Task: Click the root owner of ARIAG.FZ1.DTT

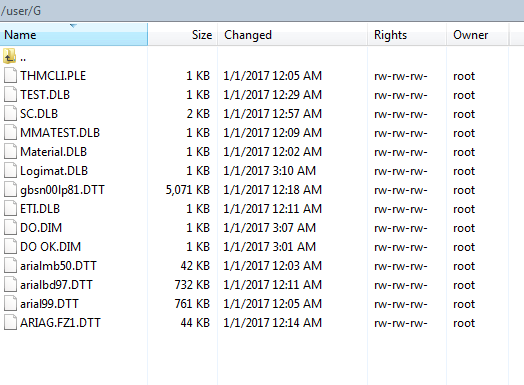Action: (x=464, y=324)
